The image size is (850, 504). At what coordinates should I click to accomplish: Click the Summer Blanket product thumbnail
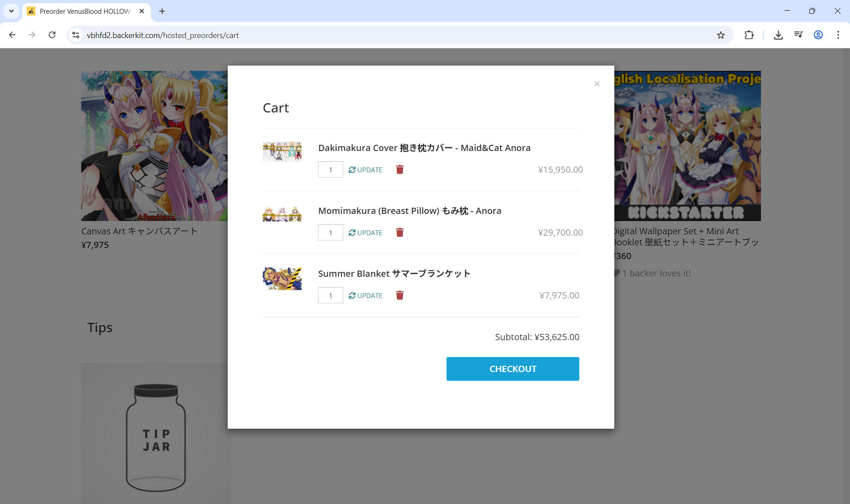point(282,279)
